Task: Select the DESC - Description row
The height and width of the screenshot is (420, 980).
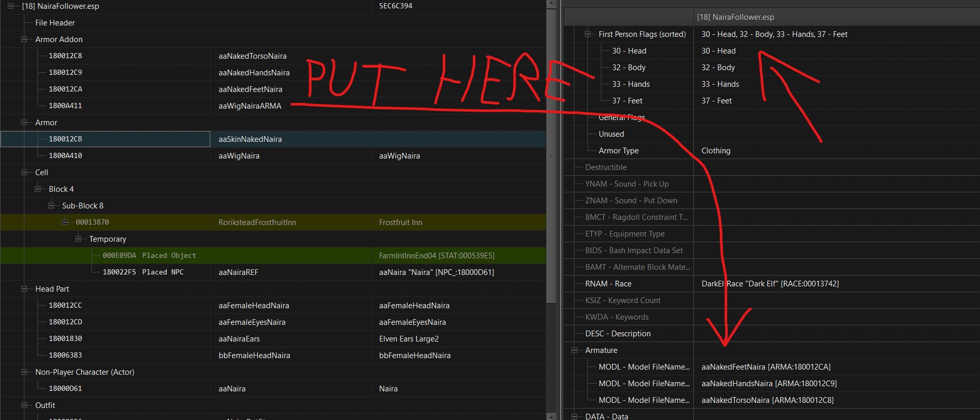Action: point(618,334)
